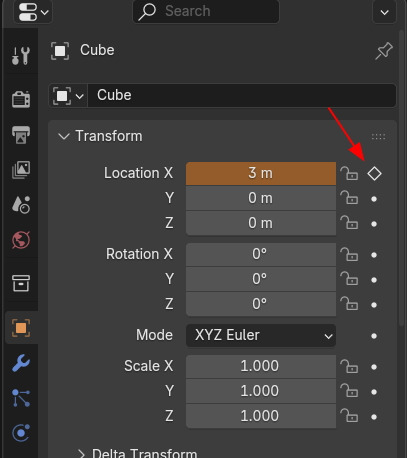Click the Transform panel drag grip
This screenshot has width=407, height=458.
click(378, 137)
